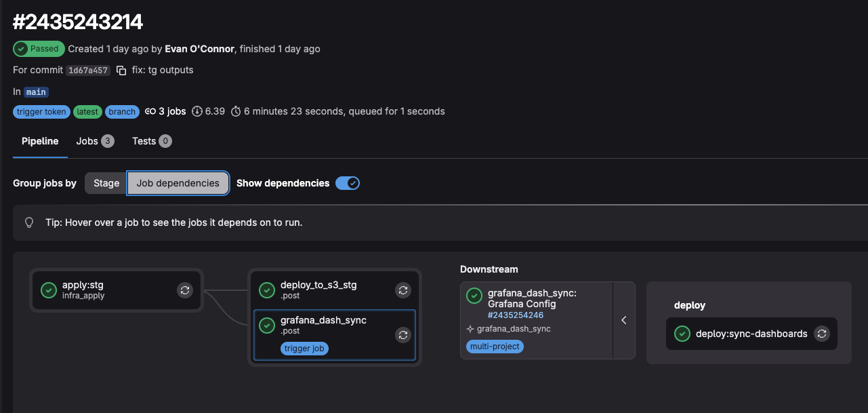The width and height of the screenshot is (868, 413).
Task: Group jobs by Job dependencies
Action: tap(178, 183)
